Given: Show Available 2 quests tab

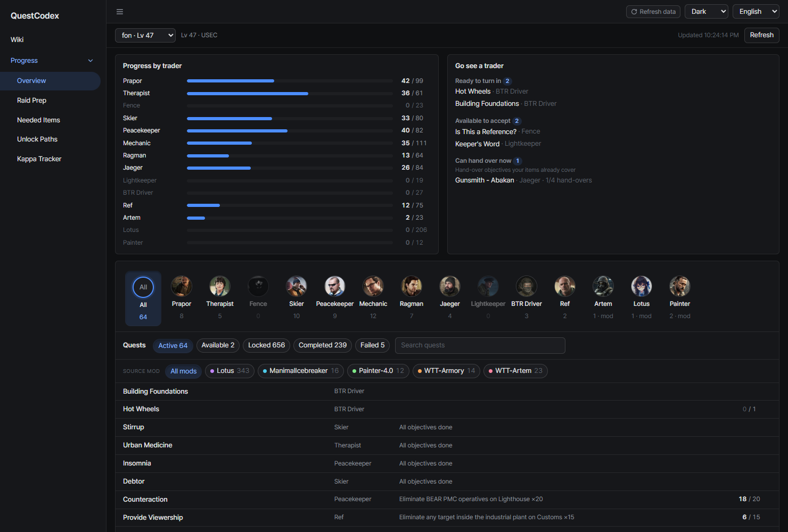Looking at the screenshot, I should tap(218, 345).
